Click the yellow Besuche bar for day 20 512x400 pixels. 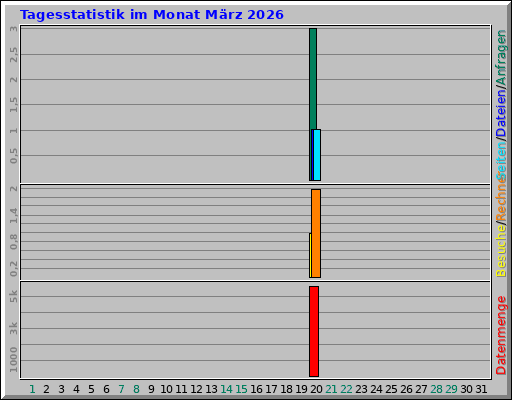pyautogui.click(x=310, y=255)
